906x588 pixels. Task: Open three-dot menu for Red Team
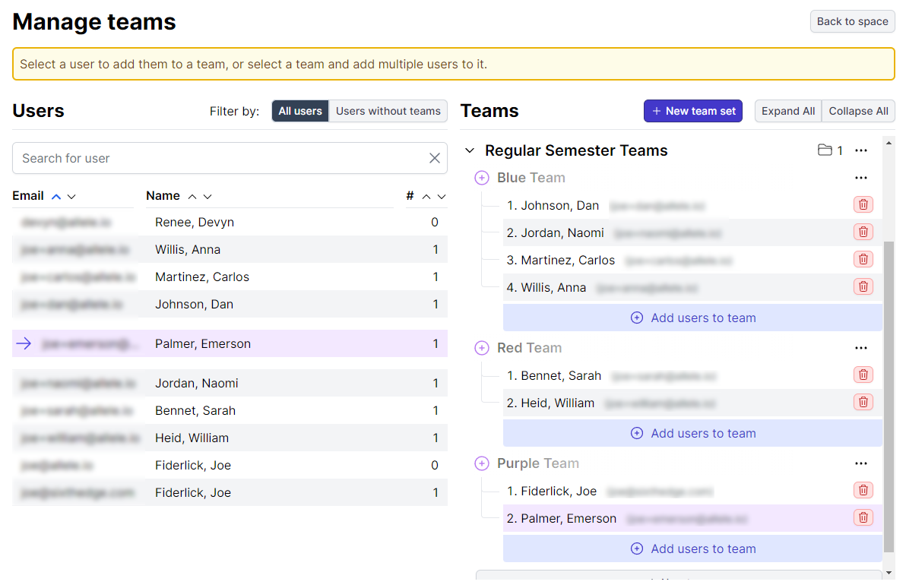(860, 348)
